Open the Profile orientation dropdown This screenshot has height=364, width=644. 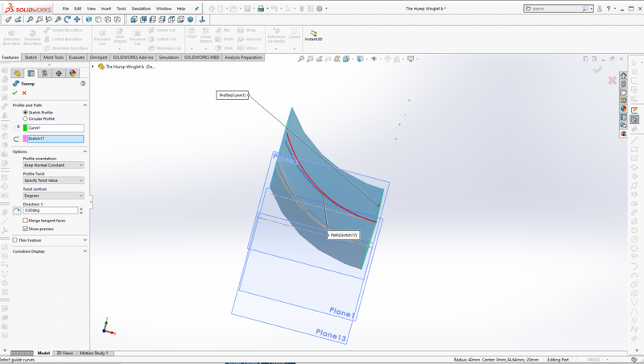[x=53, y=165]
